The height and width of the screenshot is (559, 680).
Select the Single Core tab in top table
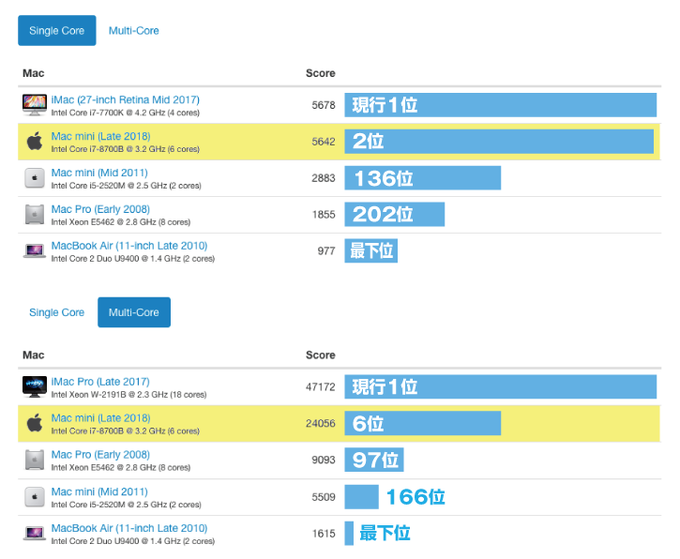(x=57, y=30)
